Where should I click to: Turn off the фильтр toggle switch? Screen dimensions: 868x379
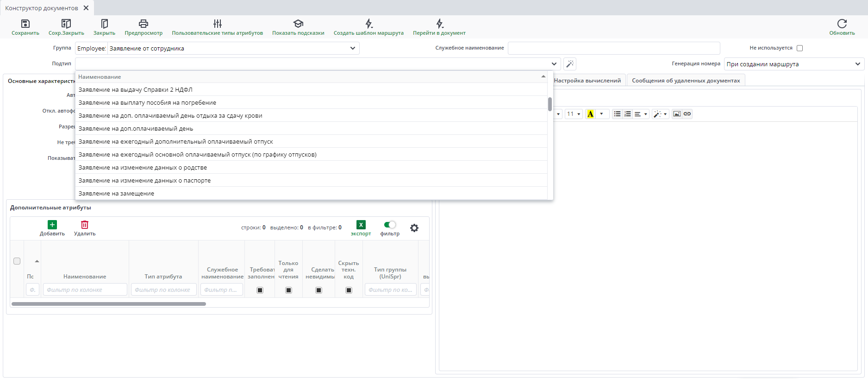pos(390,225)
